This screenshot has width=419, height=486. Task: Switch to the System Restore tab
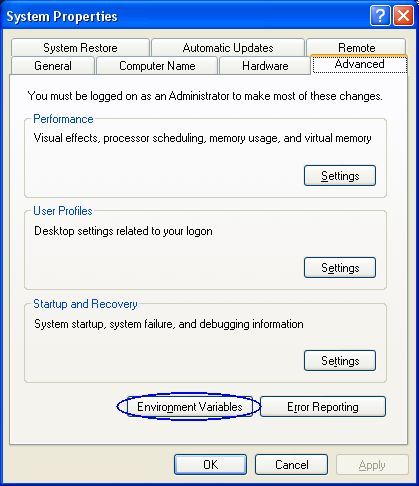point(80,48)
